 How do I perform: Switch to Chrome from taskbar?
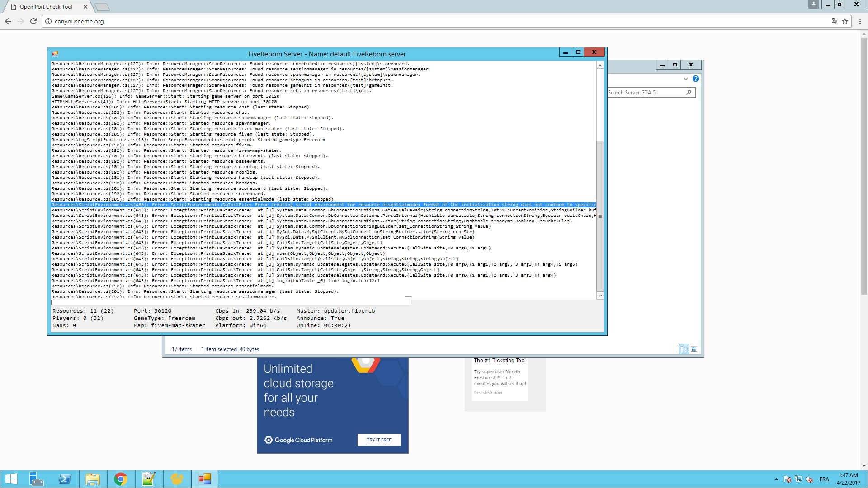121,479
